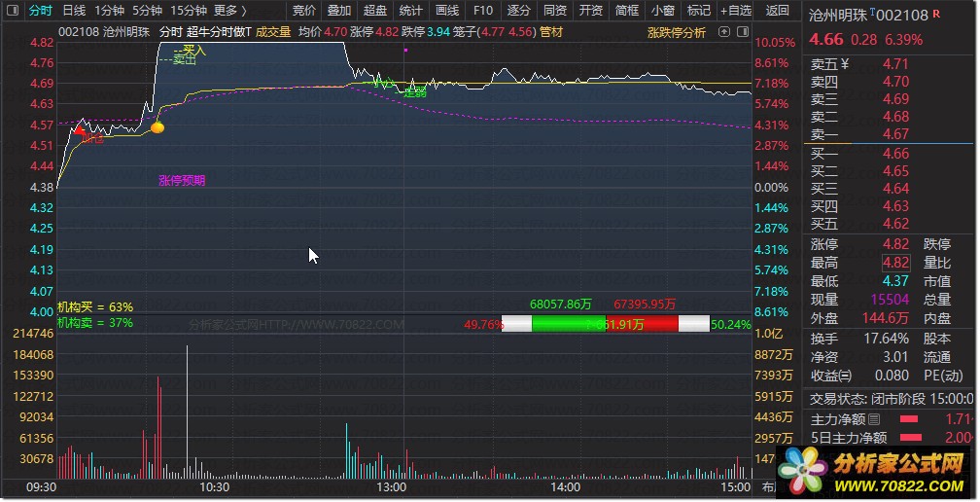The height and width of the screenshot is (502, 980).
Task: Click the ¥ icon beside 卖五
Action: pyautogui.click(x=845, y=64)
